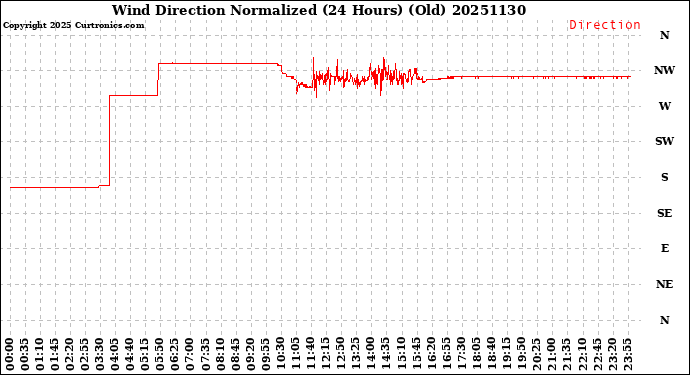Click the '21:00' time label
690x375 pixels.
551,354
